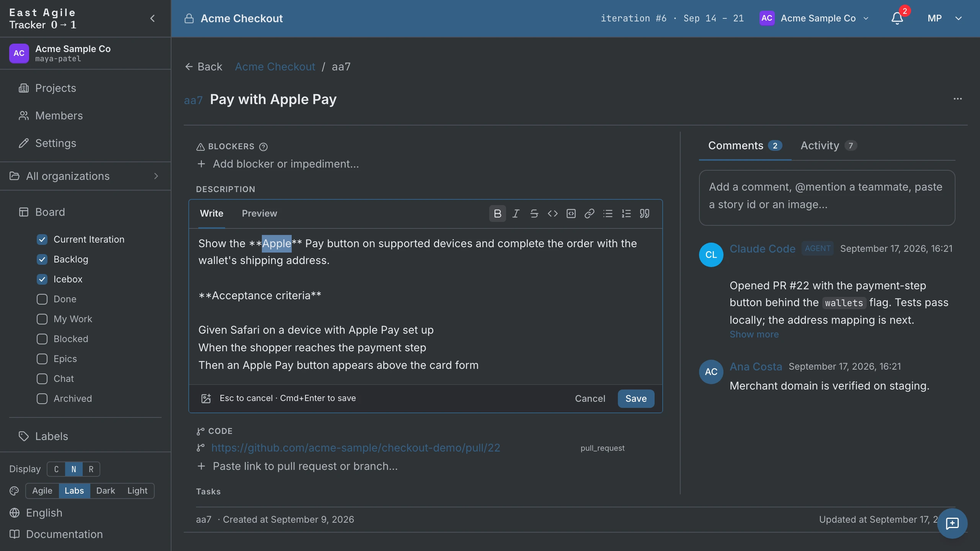Click the Claude Code avatar
The width and height of the screenshot is (980, 551).
click(711, 255)
